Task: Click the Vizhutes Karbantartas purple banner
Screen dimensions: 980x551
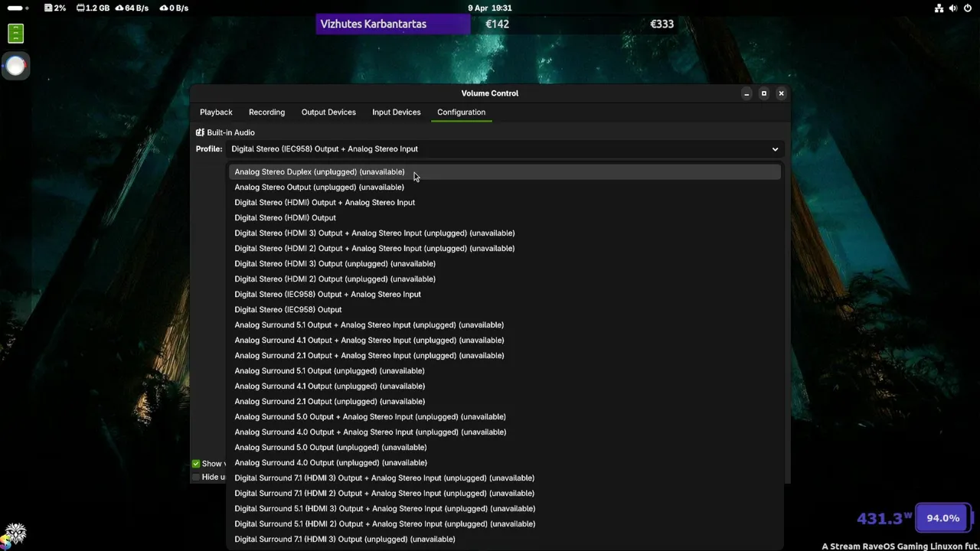Action: 393,24
